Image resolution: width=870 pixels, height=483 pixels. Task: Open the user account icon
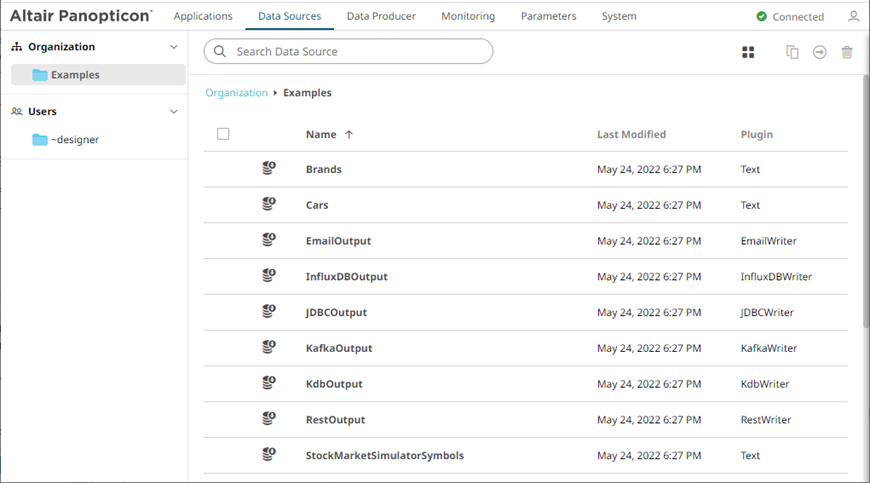(x=853, y=17)
